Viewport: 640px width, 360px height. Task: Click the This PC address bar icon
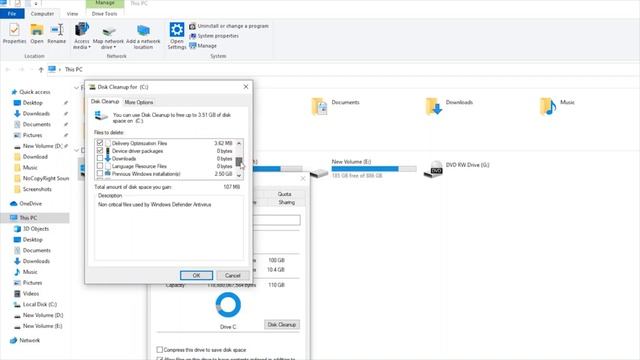[x=52, y=69]
